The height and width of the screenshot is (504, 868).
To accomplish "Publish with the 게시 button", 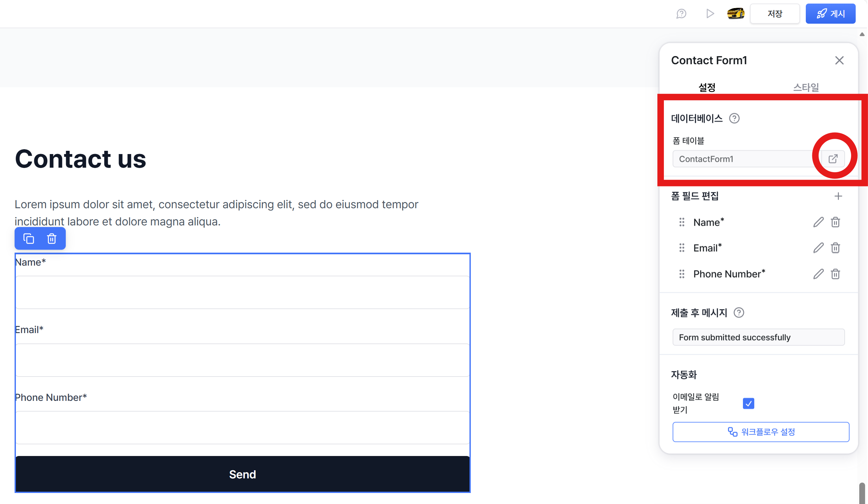I will (x=830, y=14).
